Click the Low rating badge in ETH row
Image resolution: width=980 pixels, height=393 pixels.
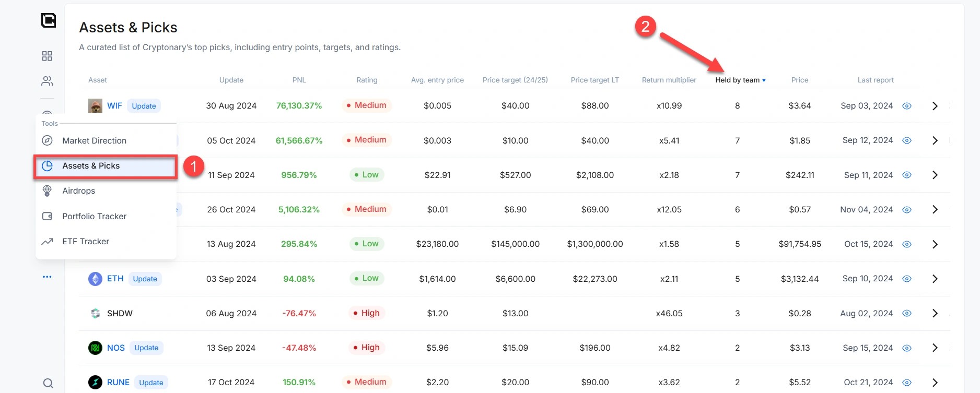click(x=367, y=279)
